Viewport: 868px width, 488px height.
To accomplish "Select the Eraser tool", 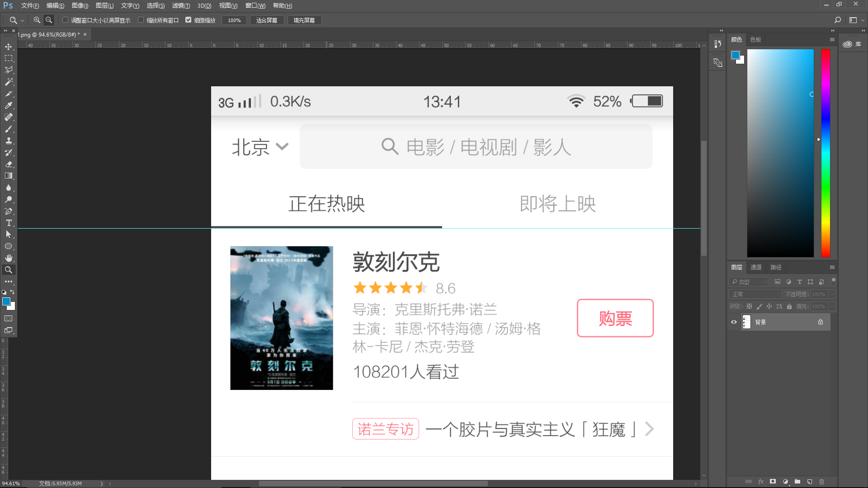I will tap(9, 164).
